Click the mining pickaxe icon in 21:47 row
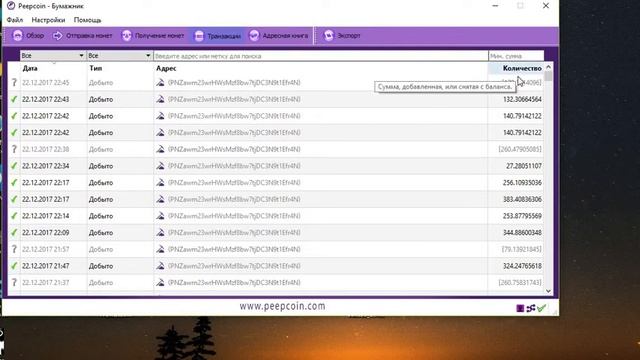The image size is (640, 360). click(160, 266)
